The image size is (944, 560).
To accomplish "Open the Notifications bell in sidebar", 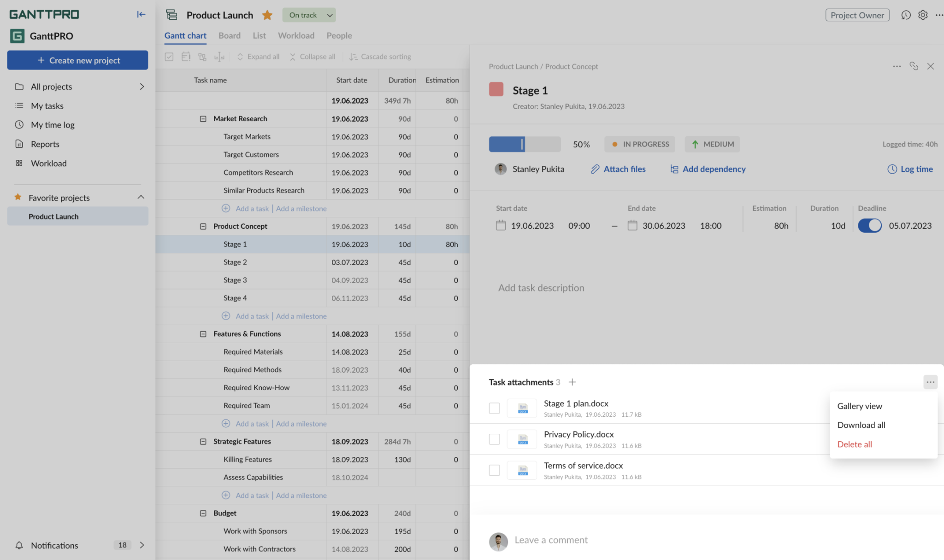I will (x=19, y=545).
